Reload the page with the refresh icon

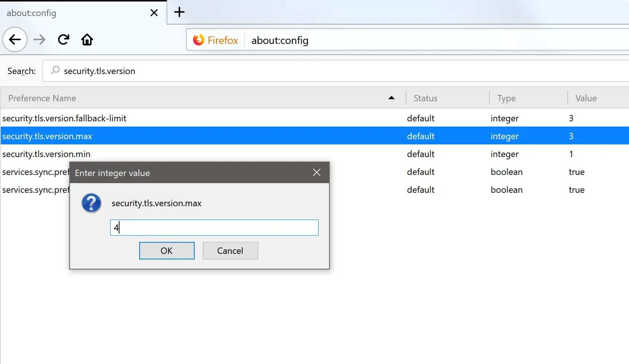(x=64, y=39)
